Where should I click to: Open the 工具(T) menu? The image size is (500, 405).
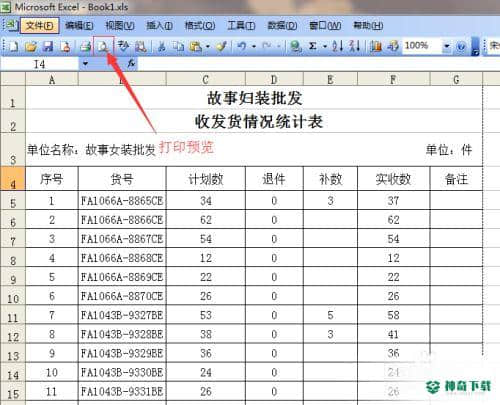(241, 26)
